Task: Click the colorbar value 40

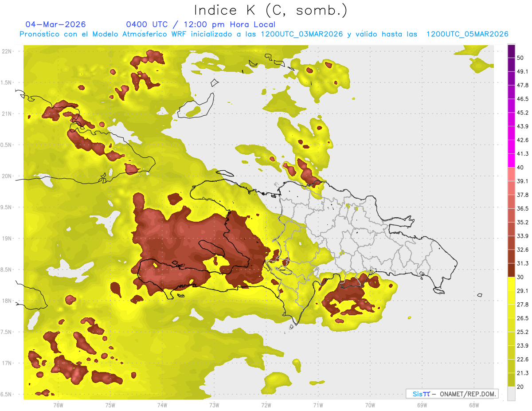Action: click(x=520, y=167)
